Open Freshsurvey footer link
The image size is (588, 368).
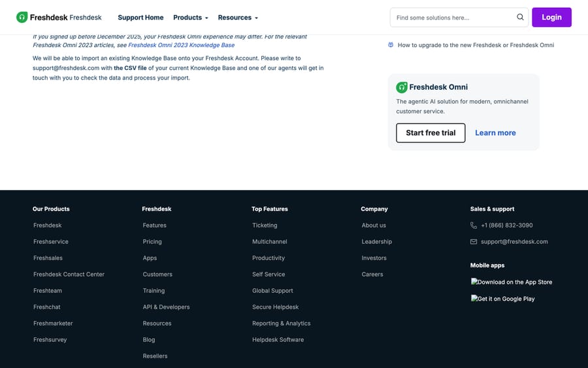click(x=50, y=339)
